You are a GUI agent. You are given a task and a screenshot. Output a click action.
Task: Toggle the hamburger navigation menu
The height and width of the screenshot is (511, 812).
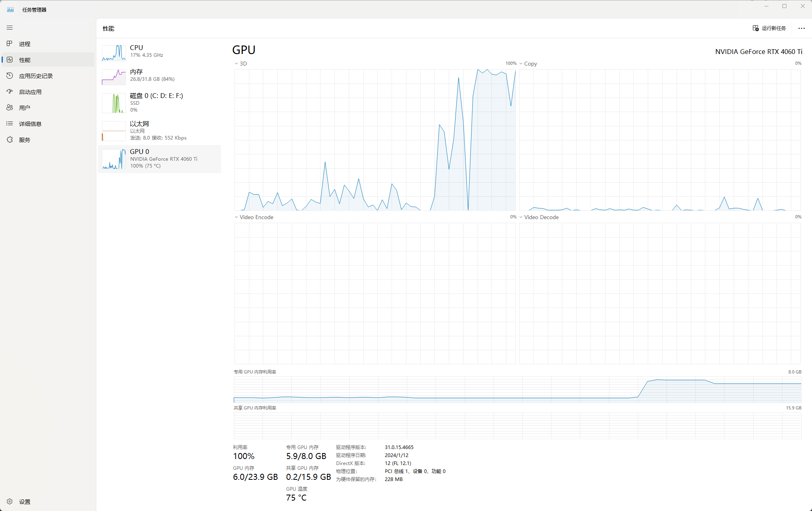[10, 28]
